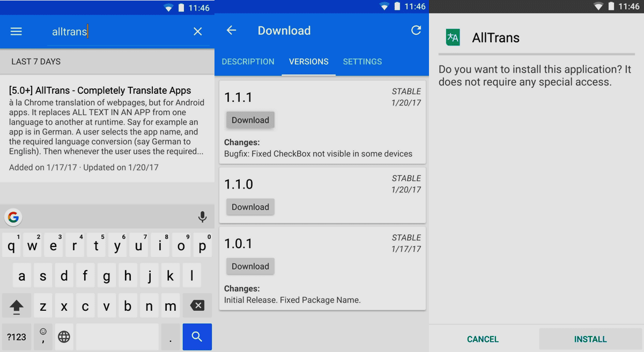Viewport: 644px width, 352px height.
Task: Tap the a key on keyboard
Action: 22,276
